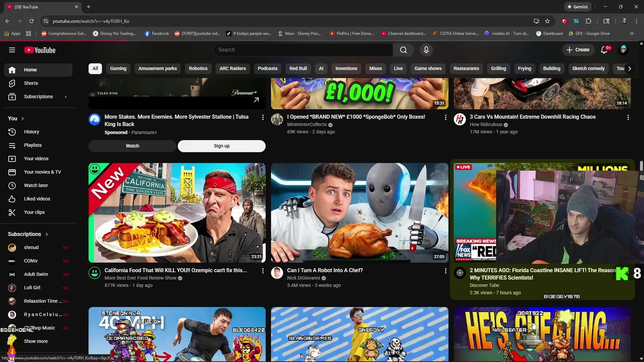Select the Amusement parks chip
644x362 pixels.
[x=157, y=68]
